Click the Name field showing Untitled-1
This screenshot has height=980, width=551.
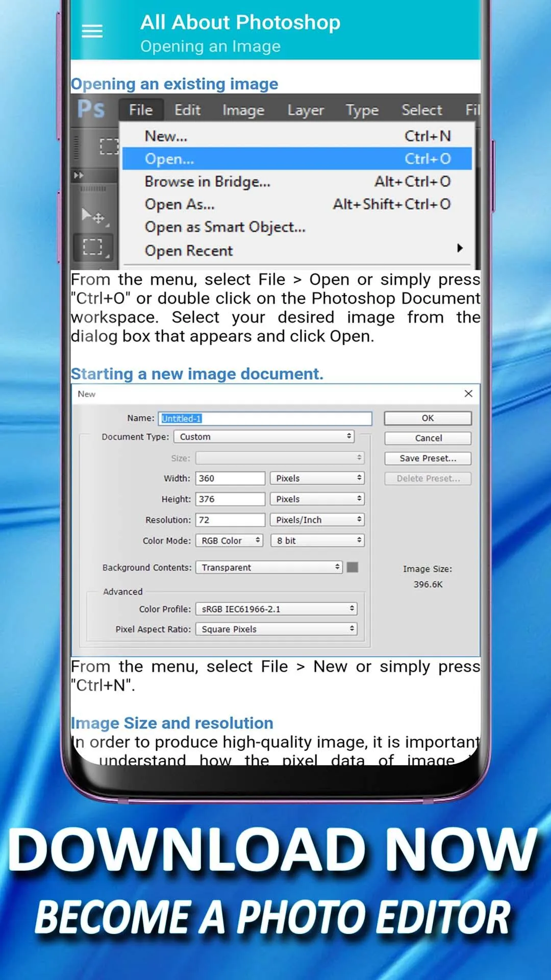(265, 419)
